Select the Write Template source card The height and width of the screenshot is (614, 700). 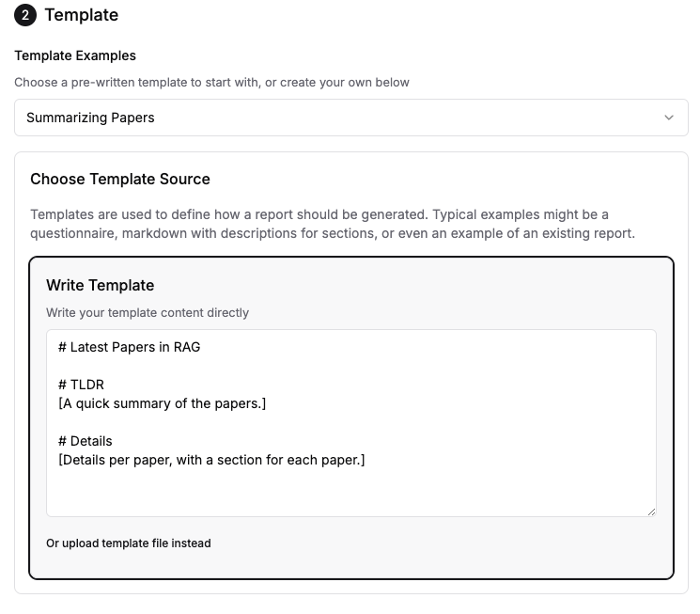[350, 417]
